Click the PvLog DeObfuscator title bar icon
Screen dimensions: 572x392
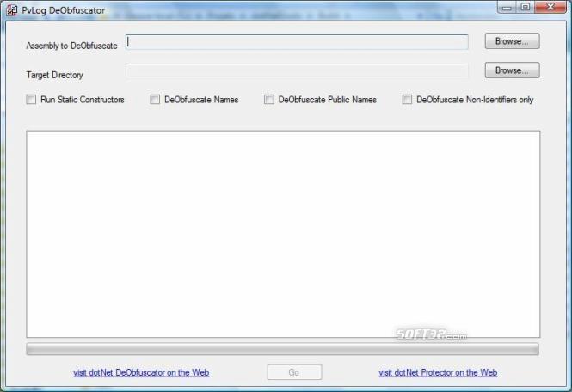pyautogui.click(x=11, y=10)
